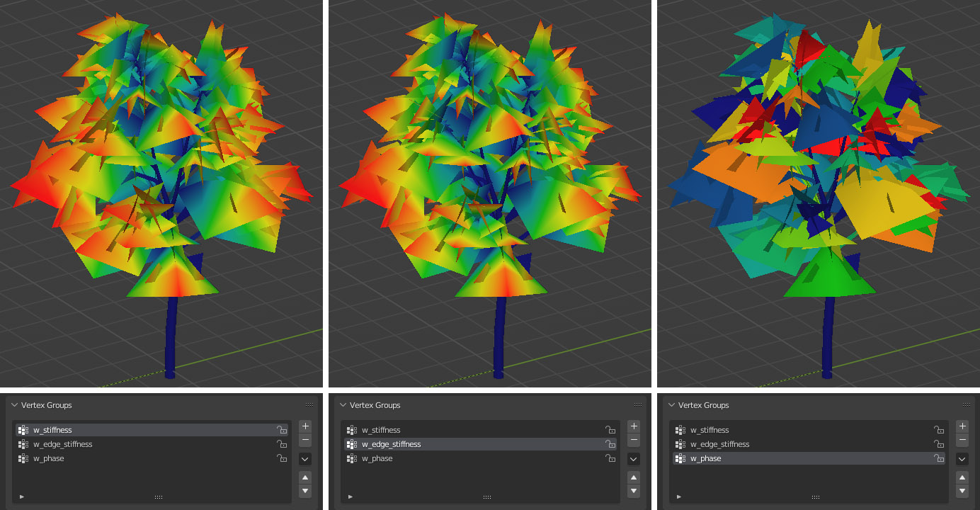
Task: Click the middle panel header drag grip
Action: [638, 404]
